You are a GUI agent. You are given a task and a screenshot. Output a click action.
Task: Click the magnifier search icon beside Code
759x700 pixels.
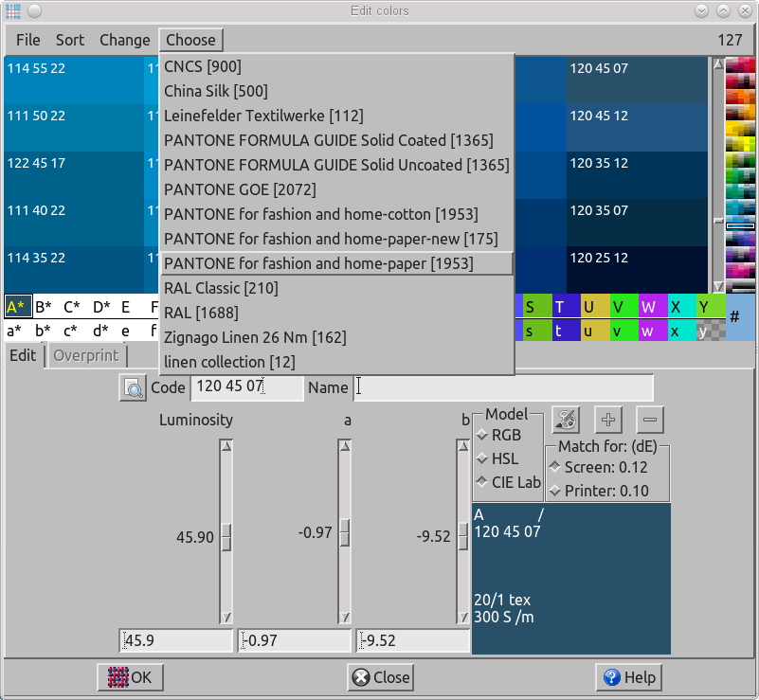tap(132, 387)
